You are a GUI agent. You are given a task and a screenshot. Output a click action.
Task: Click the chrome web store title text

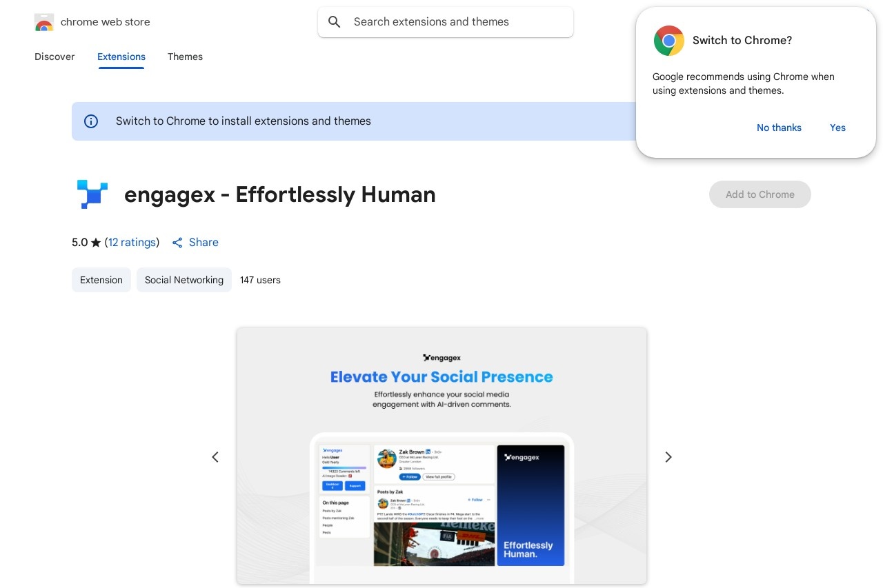[105, 22]
